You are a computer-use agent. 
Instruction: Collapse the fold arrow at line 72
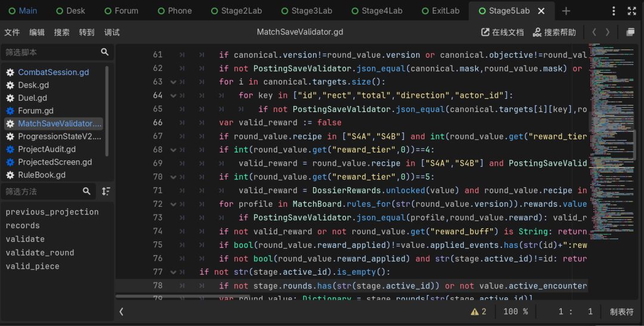point(174,204)
